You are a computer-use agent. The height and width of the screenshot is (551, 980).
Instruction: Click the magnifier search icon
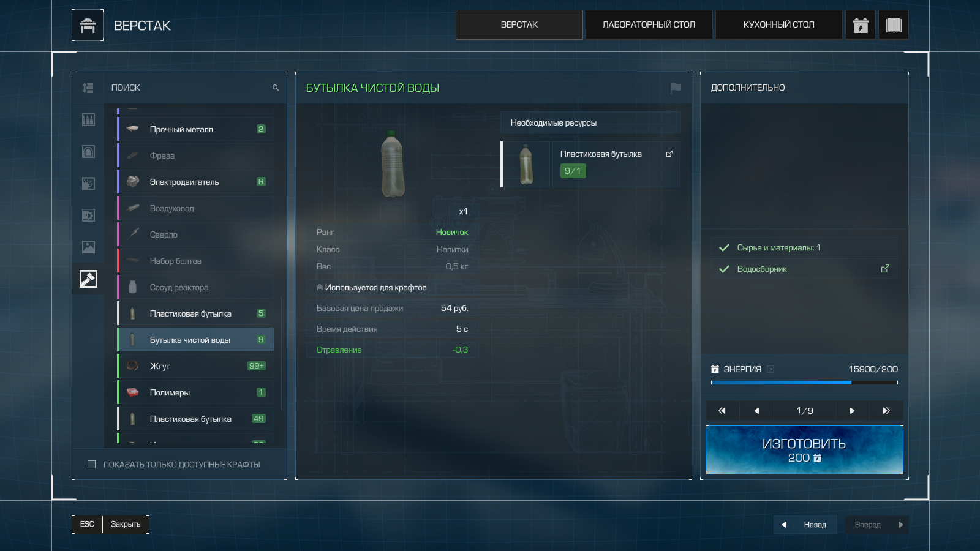(x=276, y=88)
